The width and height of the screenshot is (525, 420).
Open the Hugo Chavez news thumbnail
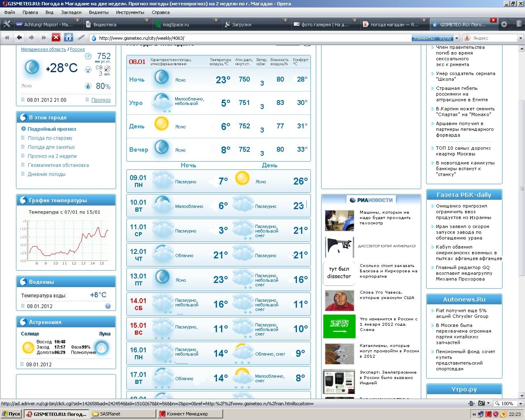(339, 301)
